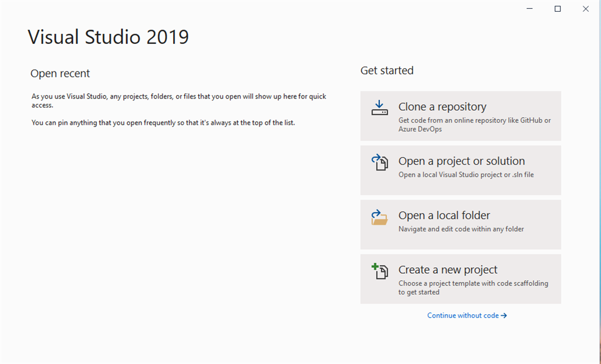
Task: Click the "Navigate and edit code" description
Action: point(461,229)
